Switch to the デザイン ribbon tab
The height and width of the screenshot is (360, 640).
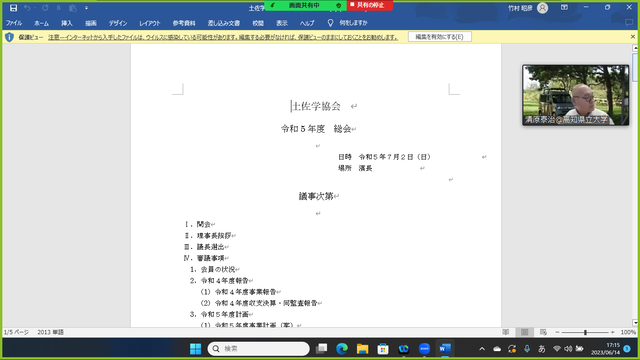click(x=118, y=23)
